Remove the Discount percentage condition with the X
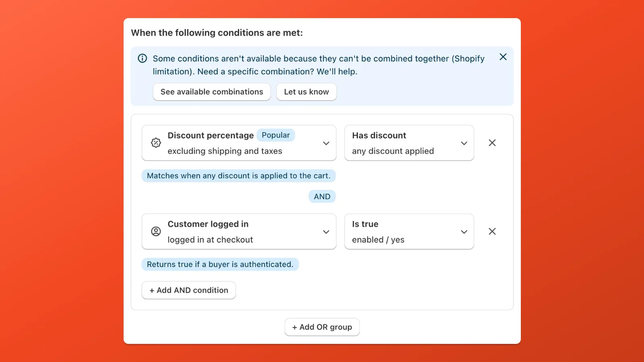The height and width of the screenshot is (362, 644). tap(492, 143)
